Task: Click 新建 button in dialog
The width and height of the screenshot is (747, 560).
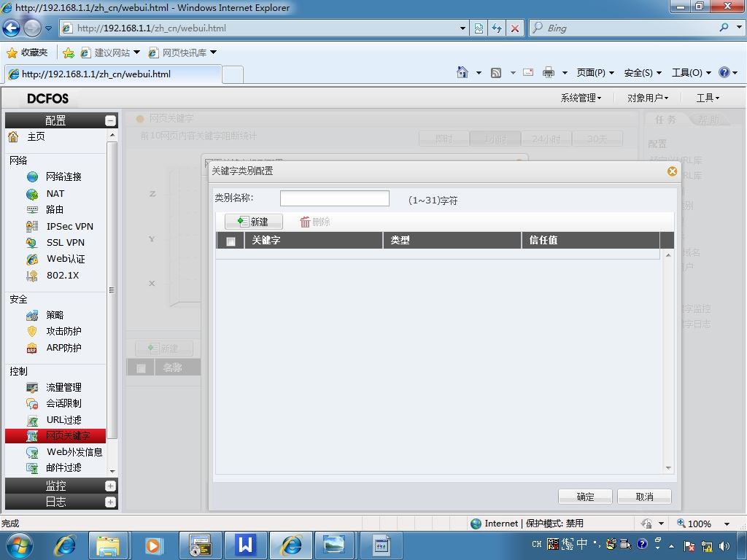Action: coord(253,222)
